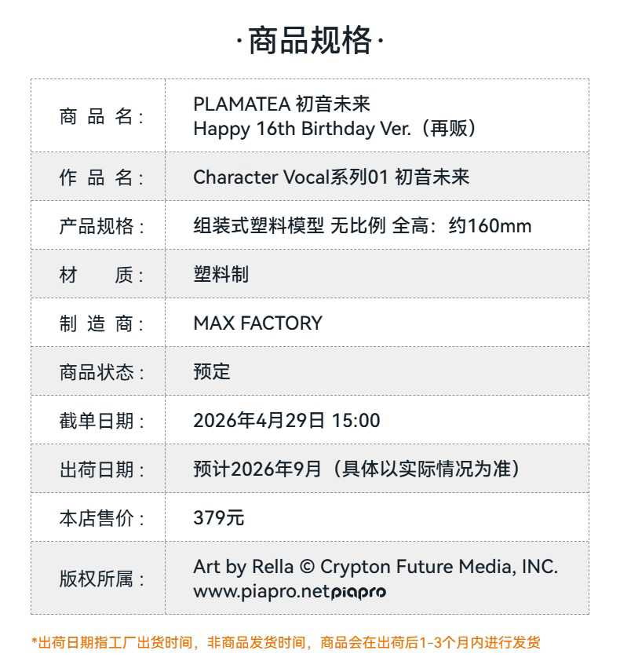Click the 商品规格 heading
Image resolution: width=620 pixels, height=672 pixels.
tap(310, 41)
